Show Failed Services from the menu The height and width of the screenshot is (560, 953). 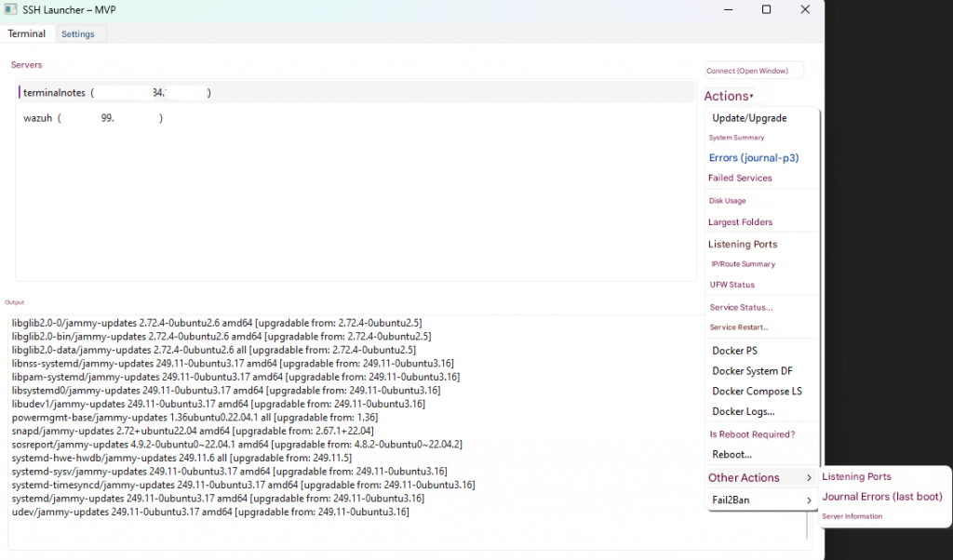click(x=740, y=178)
